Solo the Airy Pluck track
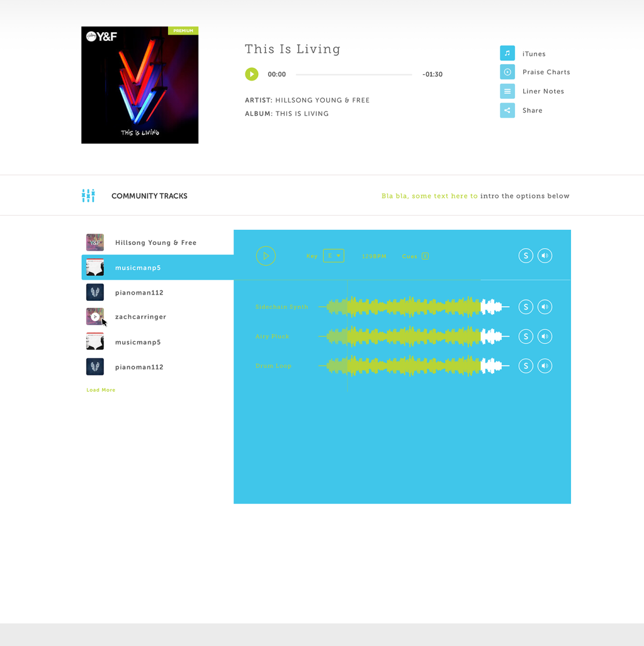Image resolution: width=644 pixels, height=646 pixels. [x=526, y=336]
